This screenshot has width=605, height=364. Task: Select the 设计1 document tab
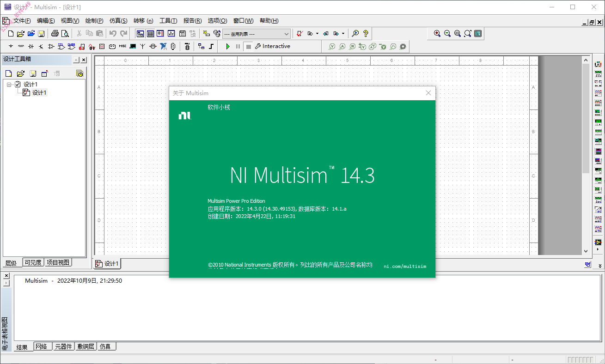coord(107,264)
